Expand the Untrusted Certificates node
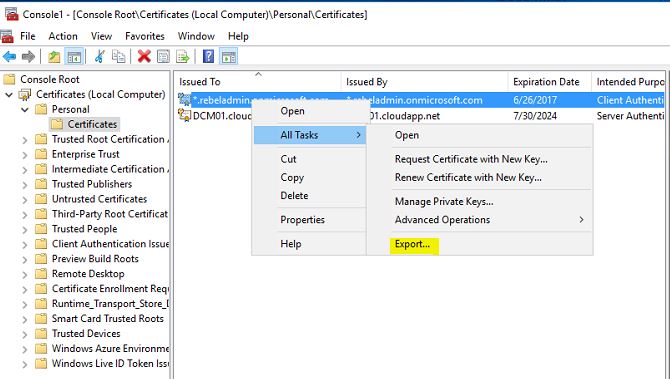This screenshot has height=379, width=670. [25, 200]
